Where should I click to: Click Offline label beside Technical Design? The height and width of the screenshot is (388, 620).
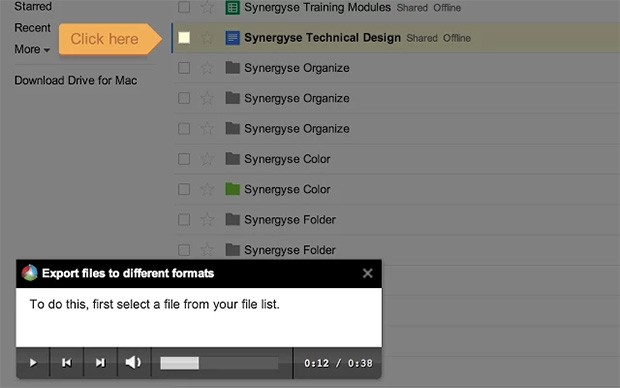pos(457,38)
